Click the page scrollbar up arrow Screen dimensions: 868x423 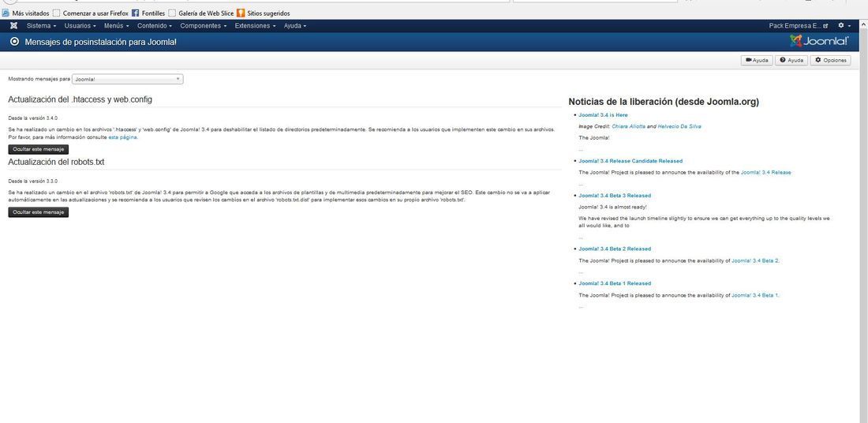tap(863, 24)
